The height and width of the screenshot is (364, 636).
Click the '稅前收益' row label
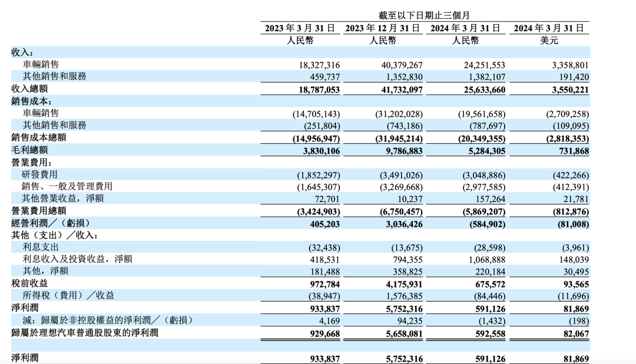tap(29, 283)
